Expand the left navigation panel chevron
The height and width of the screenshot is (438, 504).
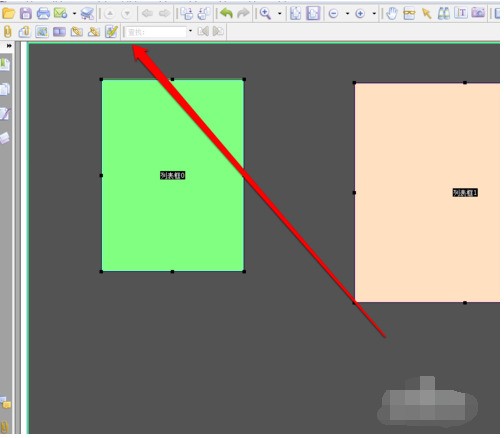tap(9, 46)
